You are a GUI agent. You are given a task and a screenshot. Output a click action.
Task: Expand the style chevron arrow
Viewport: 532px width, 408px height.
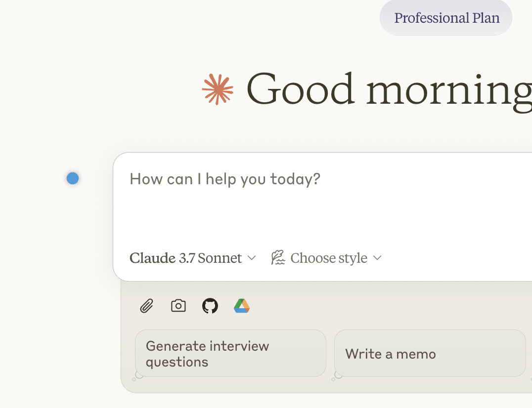tap(378, 258)
